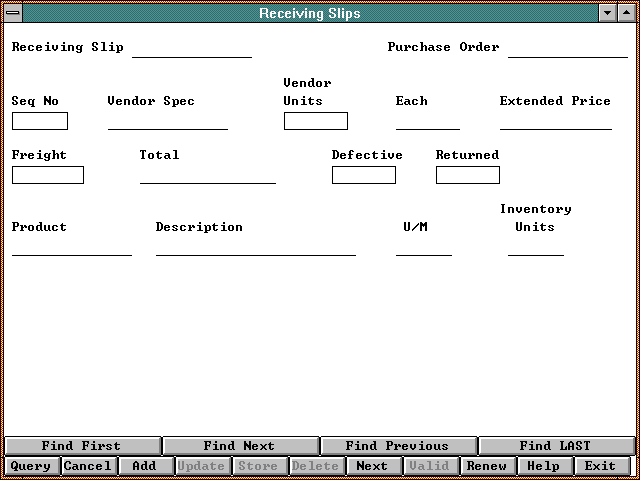This screenshot has width=640, height=480.
Task: Go to the Next record
Action: point(372,466)
